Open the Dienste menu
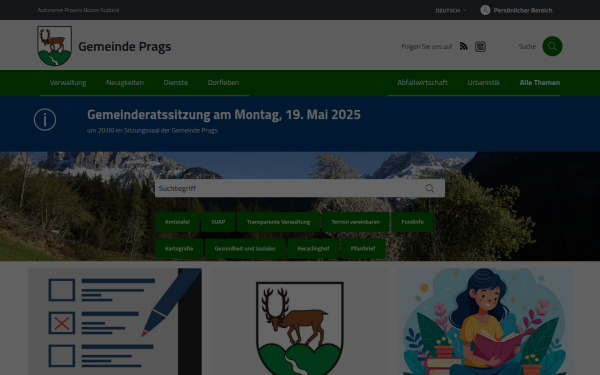Screen dimensions: 600x375 pyautogui.click(x=176, y=83)
